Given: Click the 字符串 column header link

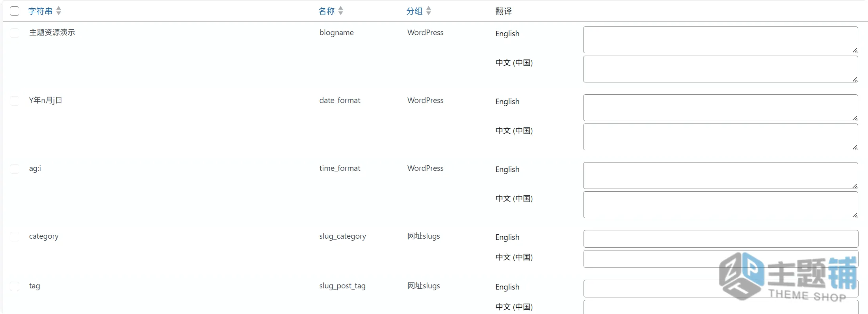Looking at the screenshot, I should tap(41, 11).
